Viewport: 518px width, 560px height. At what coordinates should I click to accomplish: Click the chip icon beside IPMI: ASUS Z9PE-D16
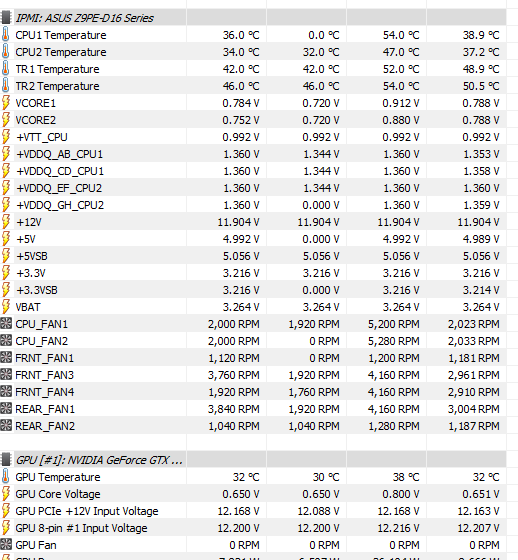click(6, 18)
